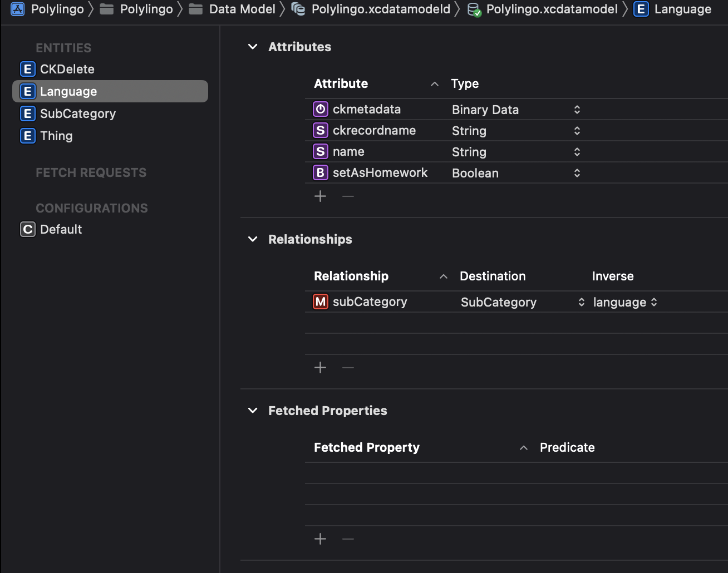Click the Polylingo.xcdatamodel breadcrumb label

552,9
